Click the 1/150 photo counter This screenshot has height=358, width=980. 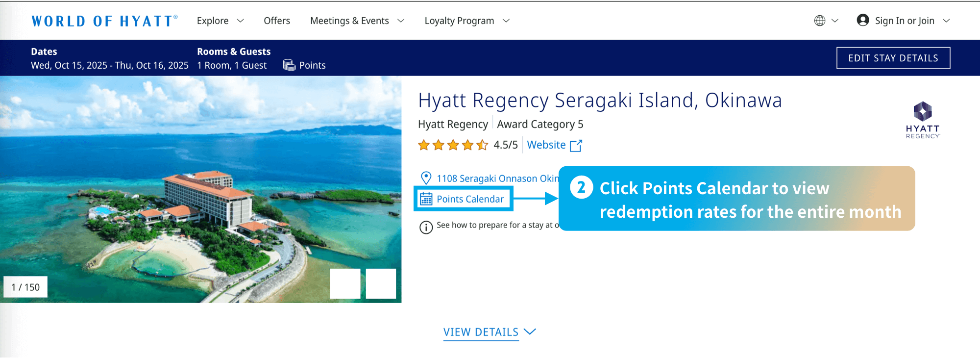25,286
